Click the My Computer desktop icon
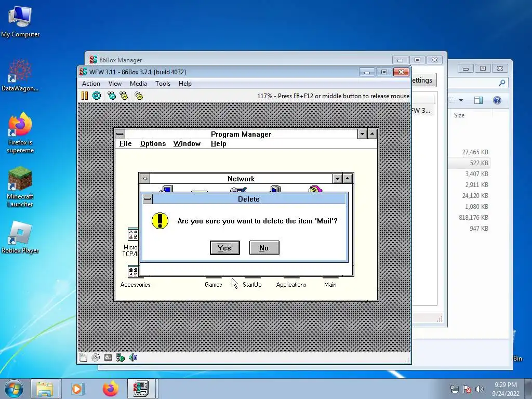Screen dimensions: 532x399 (x=20, y=21)
